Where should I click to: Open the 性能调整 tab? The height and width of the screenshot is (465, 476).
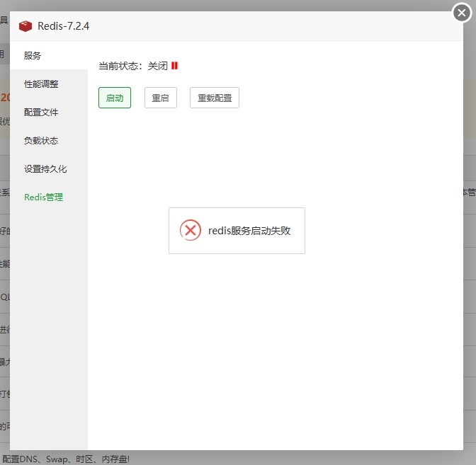click(49, 84)
